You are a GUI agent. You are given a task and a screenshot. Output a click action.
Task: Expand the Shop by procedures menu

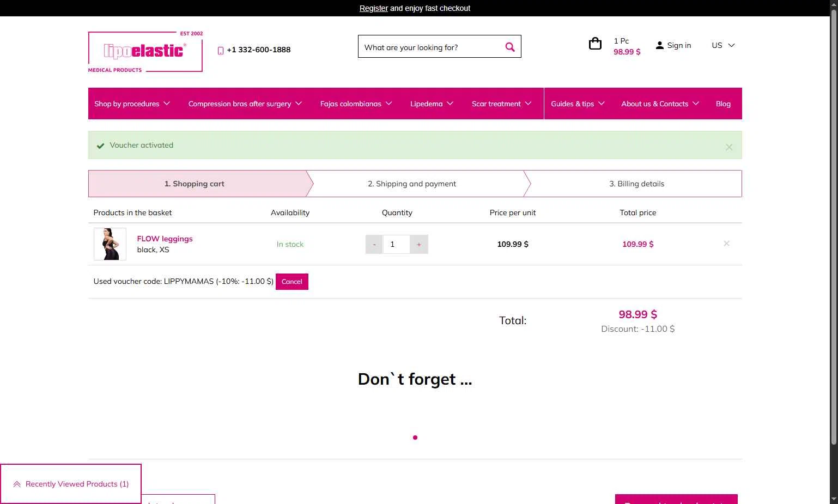coord(132,104)
